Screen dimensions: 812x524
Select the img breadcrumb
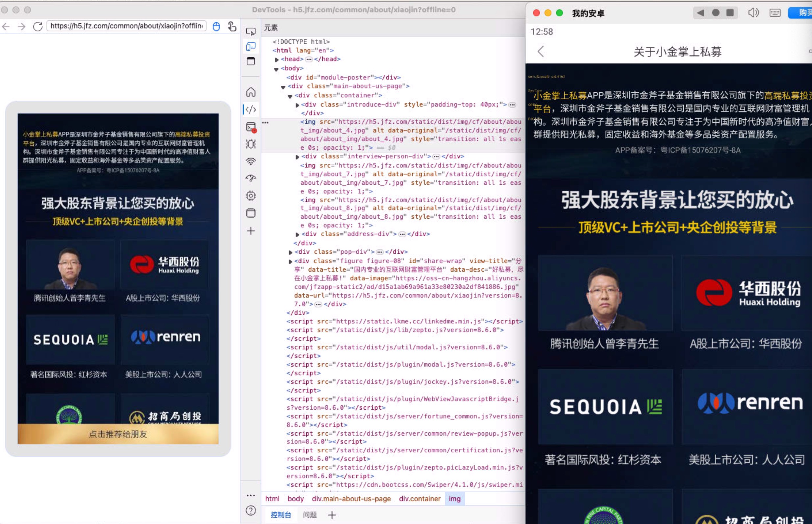(x=454, y=498)
